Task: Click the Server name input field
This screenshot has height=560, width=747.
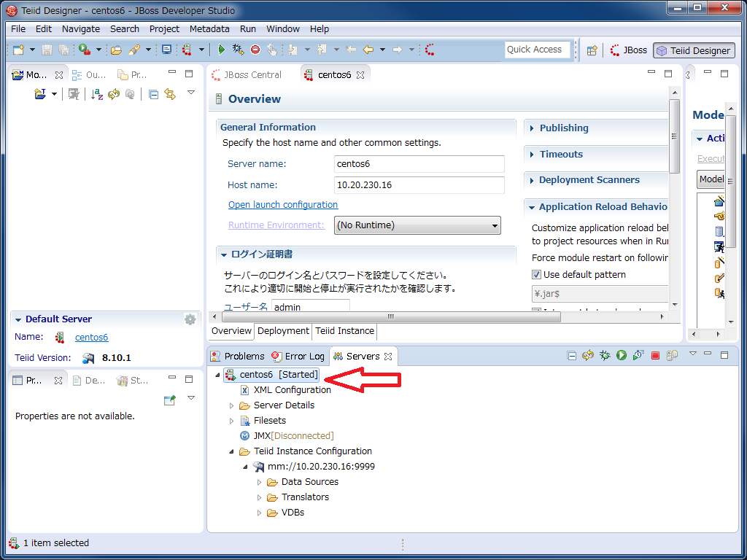Action: coord(419,164)
